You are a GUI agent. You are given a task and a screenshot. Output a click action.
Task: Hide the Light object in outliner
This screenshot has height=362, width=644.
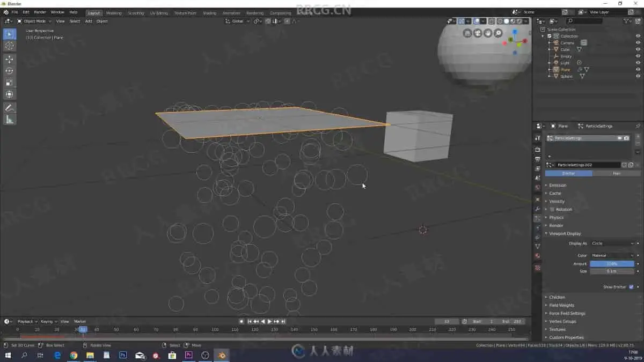point(638,63)
